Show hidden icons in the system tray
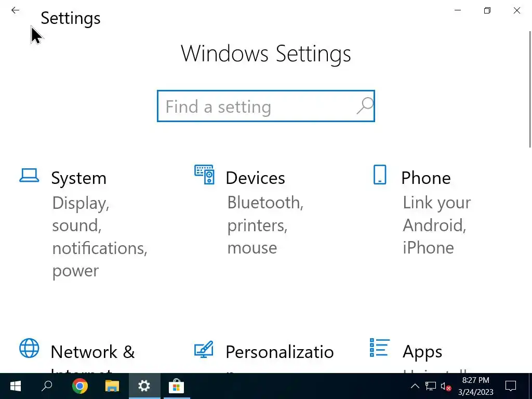The width and height of the screenshot is (532, 399). (x=415, y=386)
